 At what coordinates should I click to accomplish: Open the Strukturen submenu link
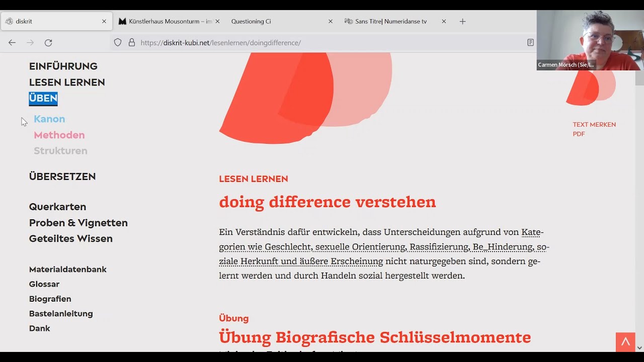coord(60,151)
